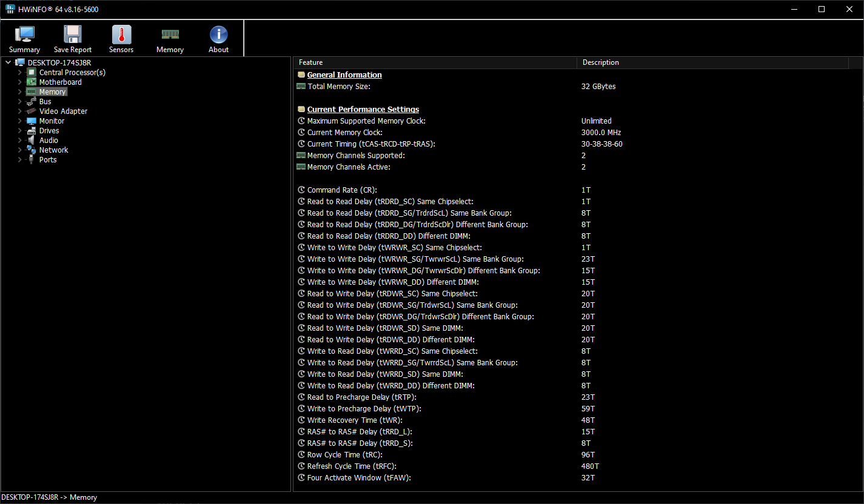The image size is (864, 504).
Task: Click the icon beside Memory Channels Supported
Action: [x=301, y=156]
